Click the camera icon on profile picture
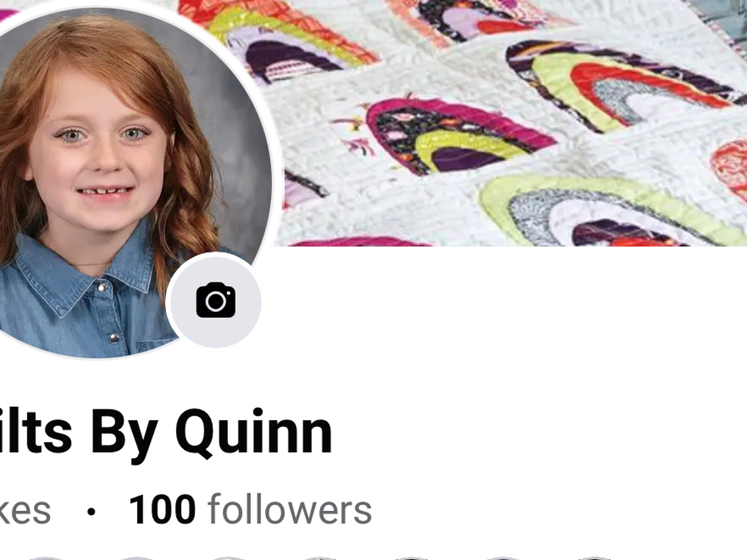The image size is (747, 560). (215, 301)
